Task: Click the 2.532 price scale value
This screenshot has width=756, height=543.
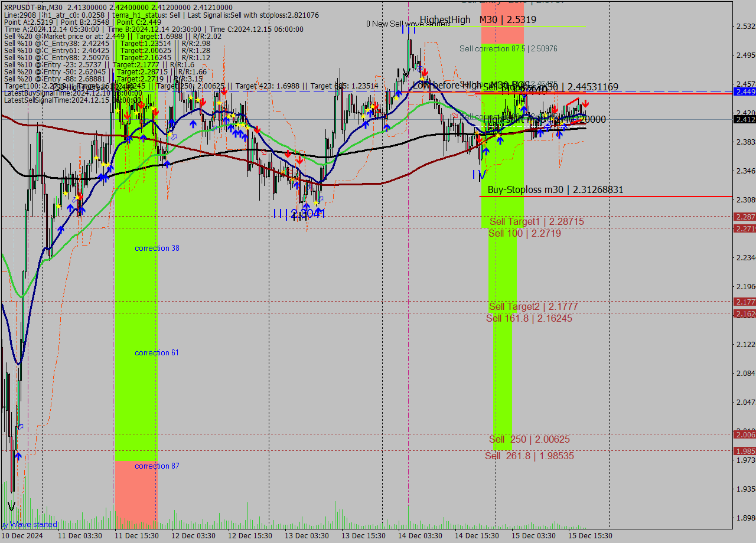Action: point(746,27)
